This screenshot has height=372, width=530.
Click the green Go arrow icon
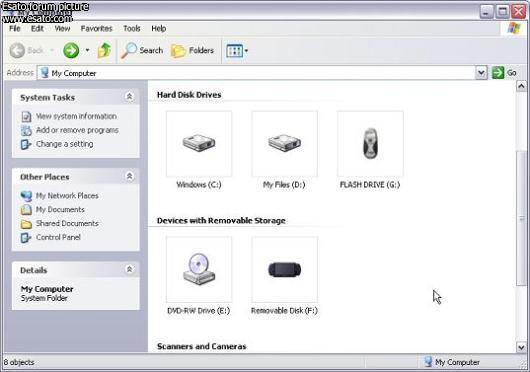pyautogui.click(x=498, y=73)
